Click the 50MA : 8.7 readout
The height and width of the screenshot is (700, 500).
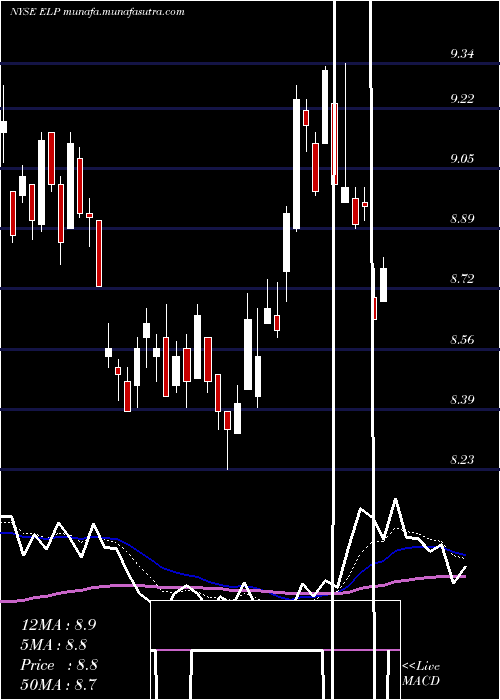(58, 684)
